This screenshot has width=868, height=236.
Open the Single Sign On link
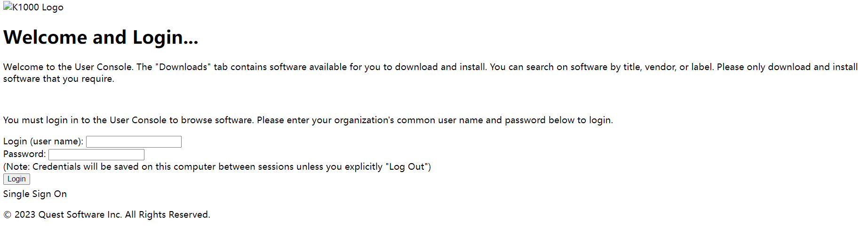click(x=35, y=194)
